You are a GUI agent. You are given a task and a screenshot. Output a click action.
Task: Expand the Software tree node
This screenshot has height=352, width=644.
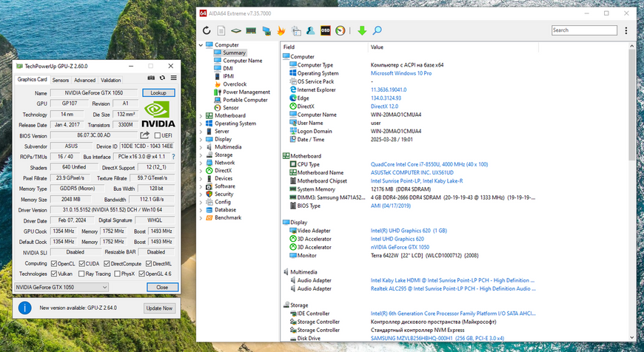201,186
